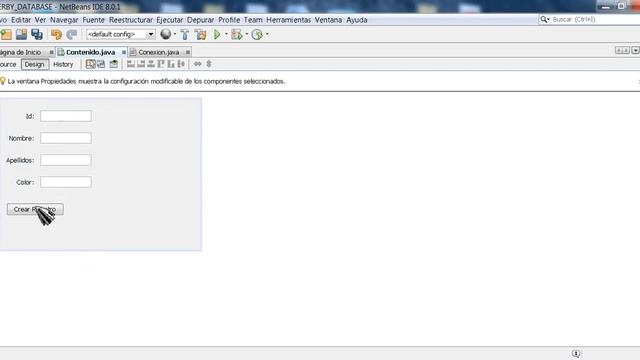
Task: Open the Navegar menu
Action: [64, 20]
